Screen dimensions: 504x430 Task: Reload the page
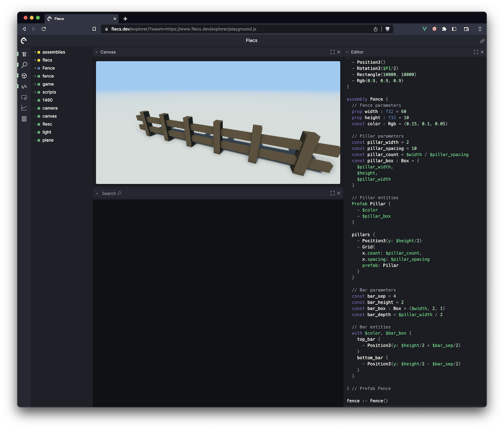point(44,29)
